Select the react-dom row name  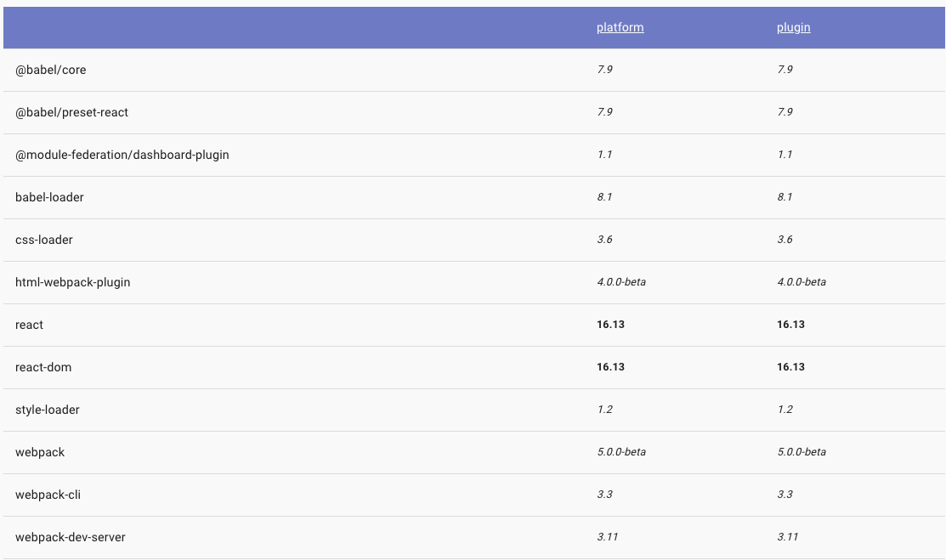pos(43,367)
